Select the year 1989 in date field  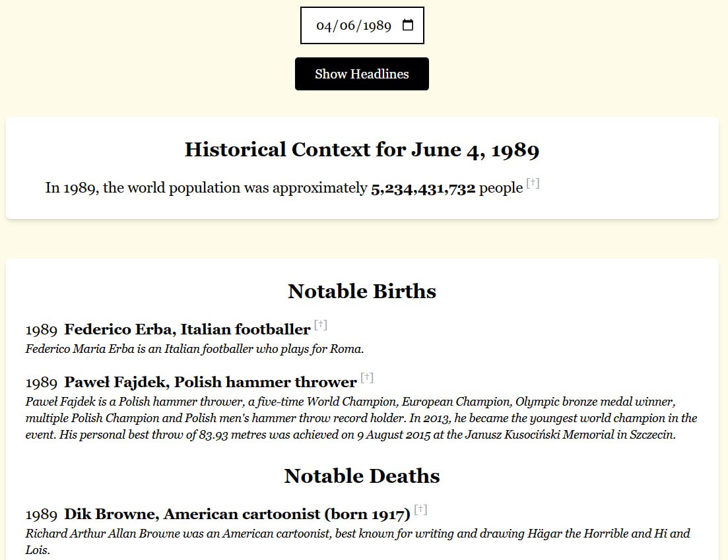click(377, 26)
